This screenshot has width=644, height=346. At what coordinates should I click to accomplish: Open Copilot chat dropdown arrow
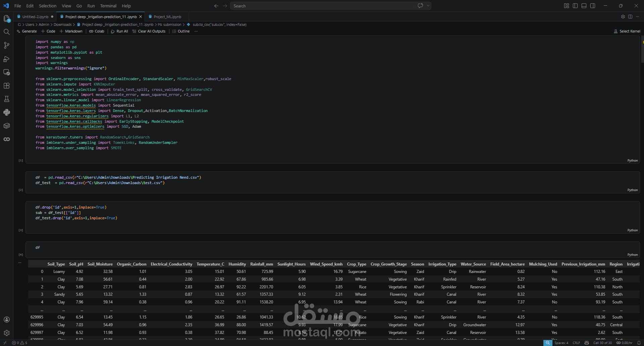428,6
